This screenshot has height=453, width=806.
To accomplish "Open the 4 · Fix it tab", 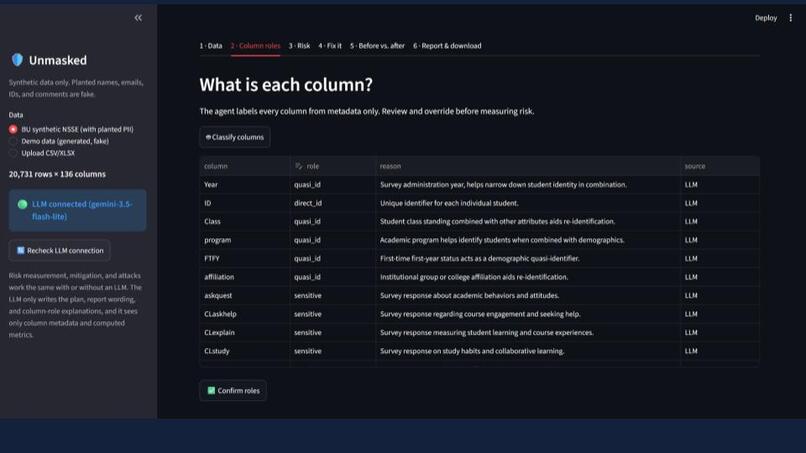I will tap(330, 46).
